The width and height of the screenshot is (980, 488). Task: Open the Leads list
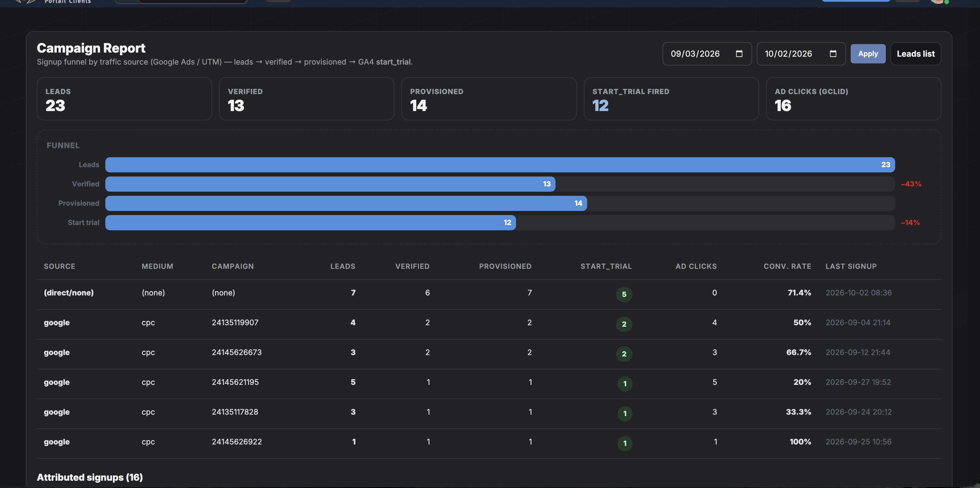click(x=915, y=53)
